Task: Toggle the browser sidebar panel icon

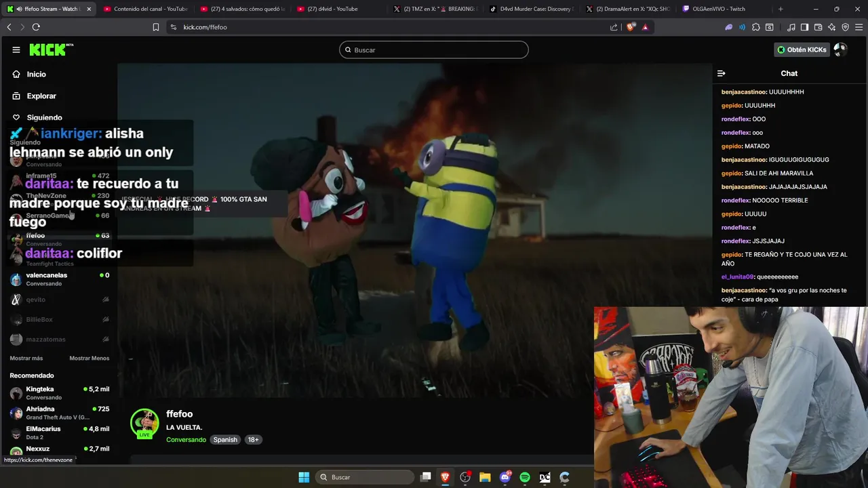Action: click(x=804, y=27)
